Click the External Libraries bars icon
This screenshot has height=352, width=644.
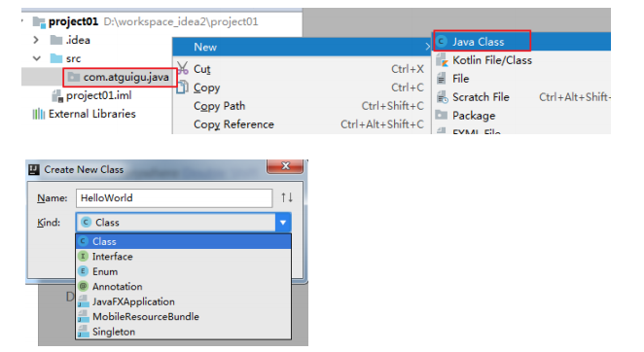tap(39, 114)
